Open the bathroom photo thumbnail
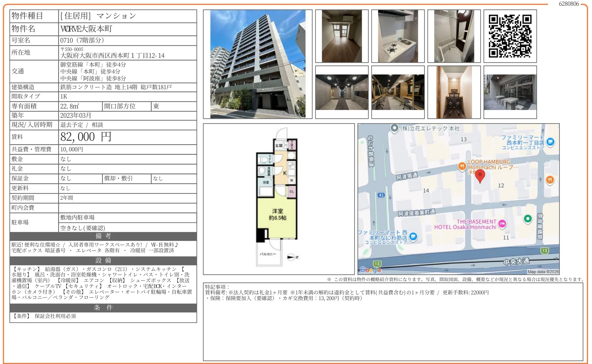The height and width of the screenshot is (364, 592). pyautogui.click(x=454, y=36)
